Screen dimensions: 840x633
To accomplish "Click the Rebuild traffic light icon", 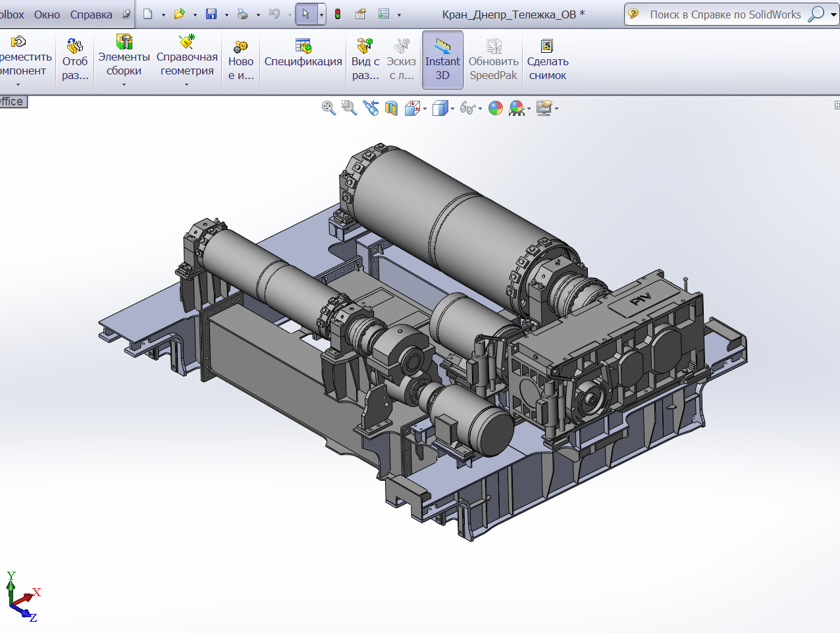I will (x=338, y=14).
